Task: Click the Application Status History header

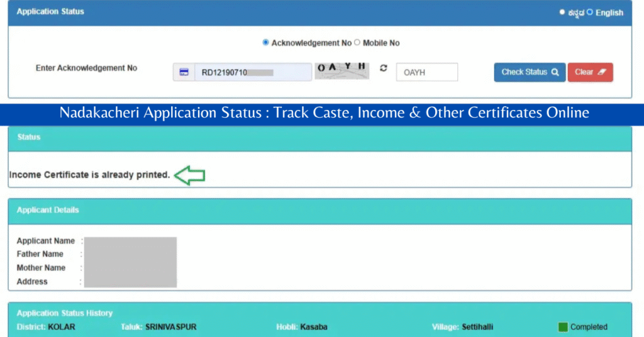Action: [x=65, y=313]
